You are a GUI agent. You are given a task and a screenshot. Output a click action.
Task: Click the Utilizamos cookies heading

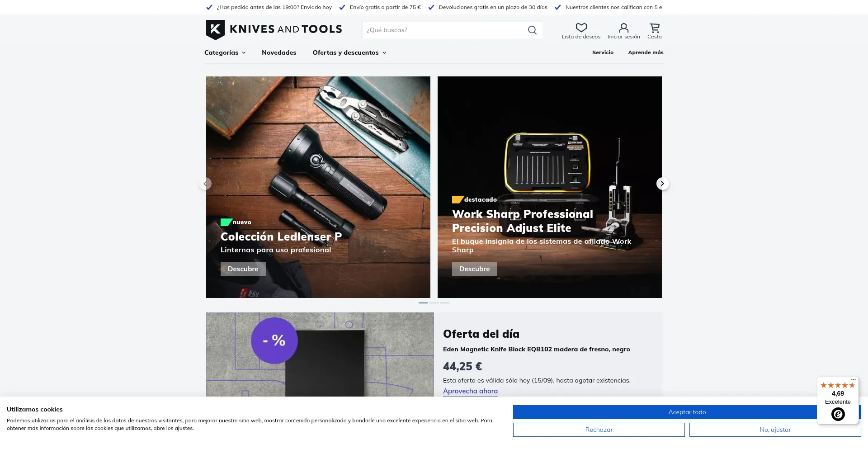click(35, 409)
